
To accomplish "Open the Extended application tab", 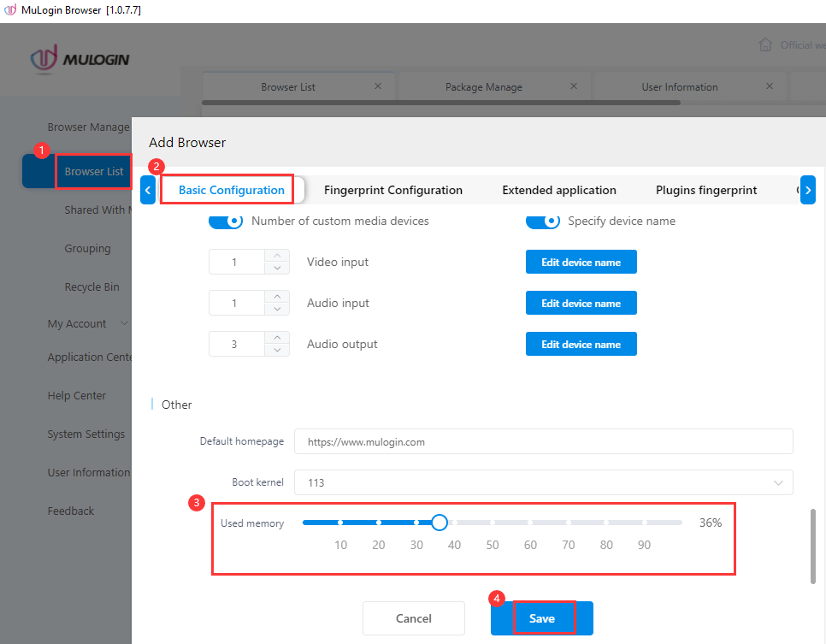I will 559,190.
